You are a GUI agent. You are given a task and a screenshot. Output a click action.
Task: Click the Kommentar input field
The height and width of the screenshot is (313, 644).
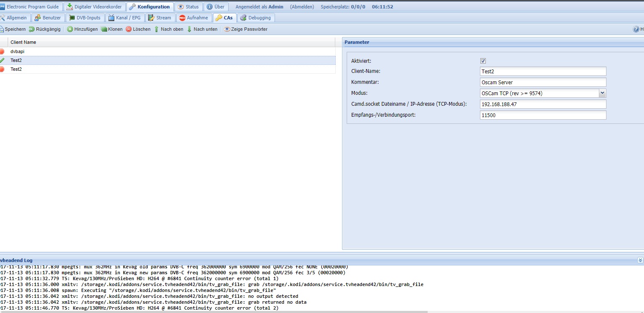pyautogui.click(x=543, y=82)
